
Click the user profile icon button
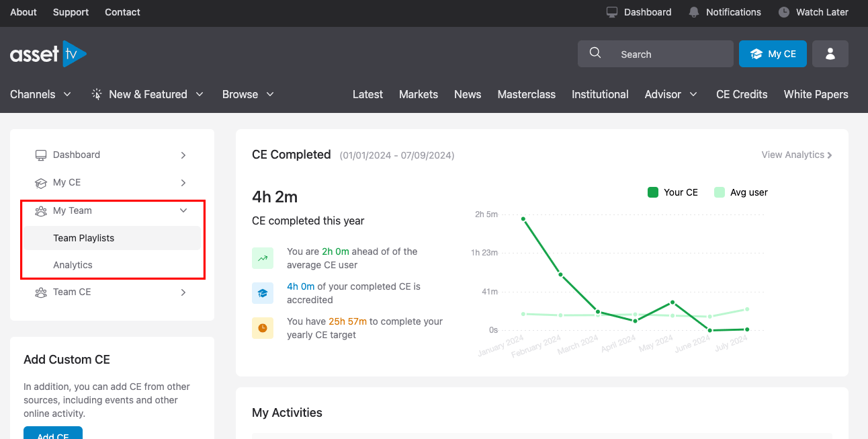pyautogui.click(x=830, y=54)
